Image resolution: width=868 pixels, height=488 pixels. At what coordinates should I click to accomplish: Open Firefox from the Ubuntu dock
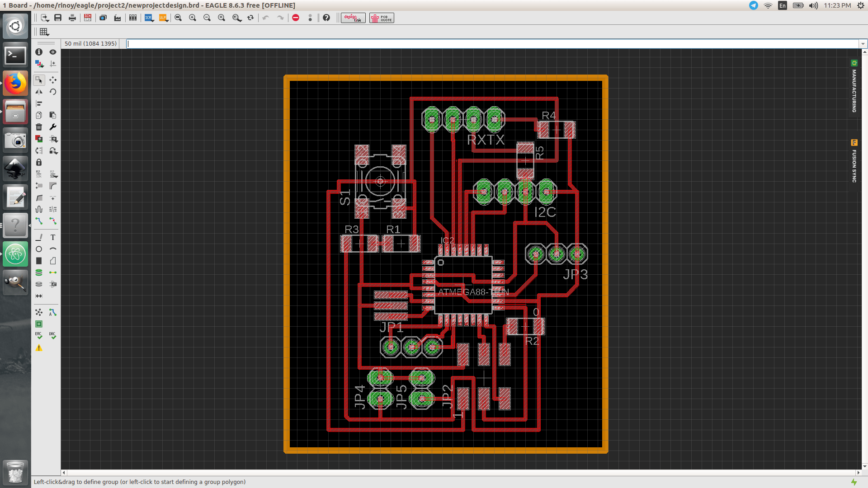tap(15, 83)
